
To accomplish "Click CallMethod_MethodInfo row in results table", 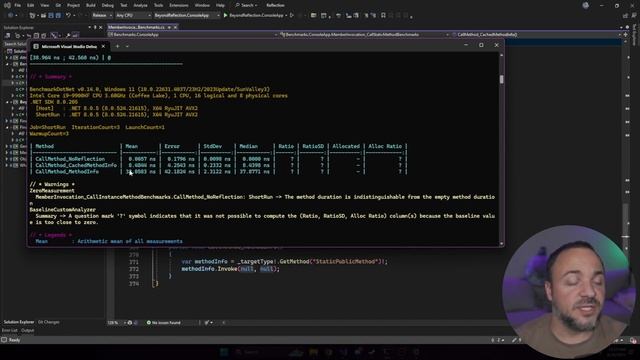I will tap(219, 172).
